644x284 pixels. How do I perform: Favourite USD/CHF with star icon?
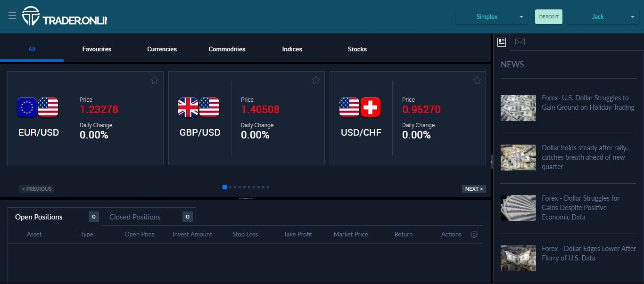click(x=477, y=80)
